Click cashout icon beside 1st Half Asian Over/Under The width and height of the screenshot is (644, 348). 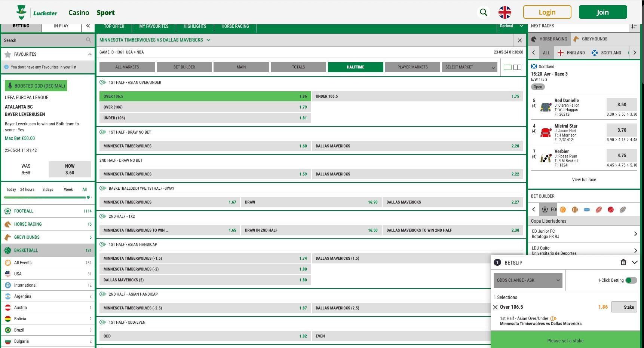pos(102,82)
